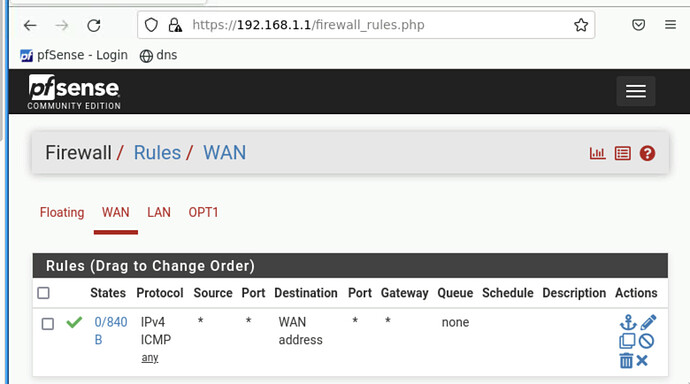Check the IPv4 ICMP rule checkbox
The width and height of the screenshot is (690, 384).
click(48, 324)
